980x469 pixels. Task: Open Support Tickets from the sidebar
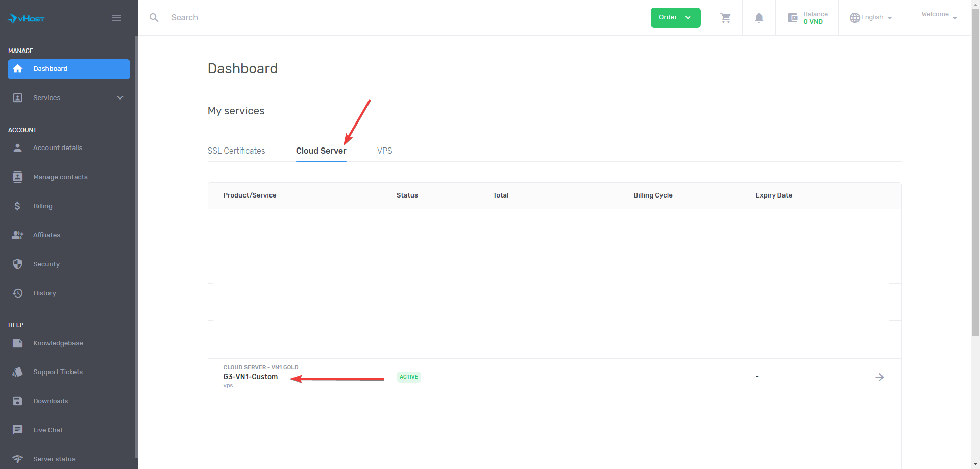click(58, 372)
